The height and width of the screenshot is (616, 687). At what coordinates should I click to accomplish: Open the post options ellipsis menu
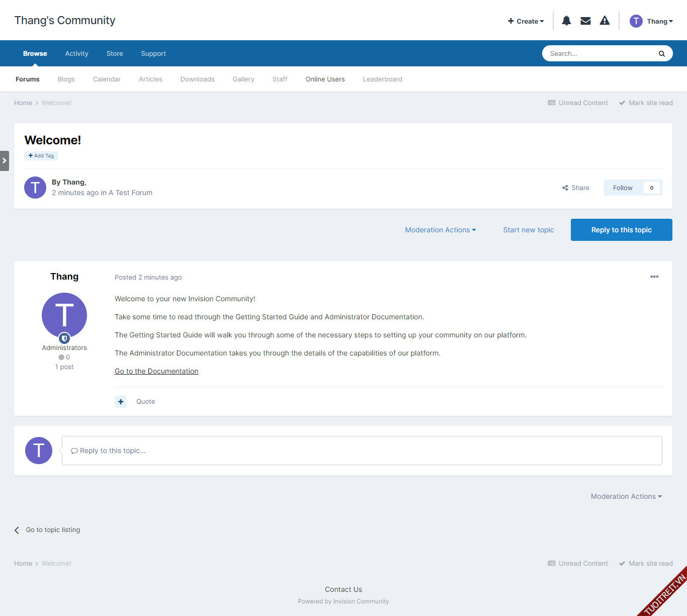coord(654,277)
